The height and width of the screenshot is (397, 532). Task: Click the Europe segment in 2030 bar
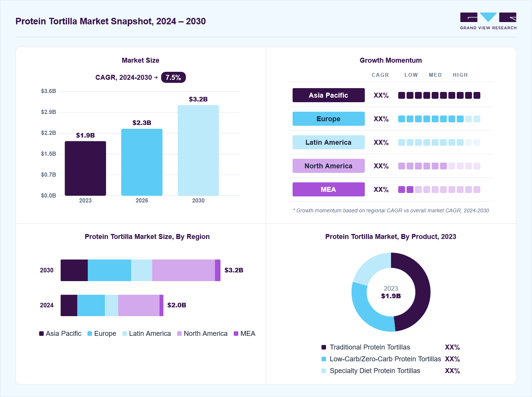point(109,270)
